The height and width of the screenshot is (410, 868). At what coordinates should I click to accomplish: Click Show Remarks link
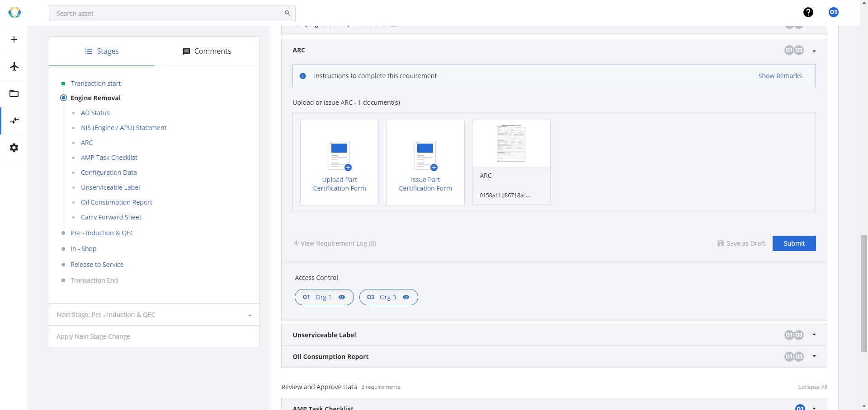pos(780,76)
